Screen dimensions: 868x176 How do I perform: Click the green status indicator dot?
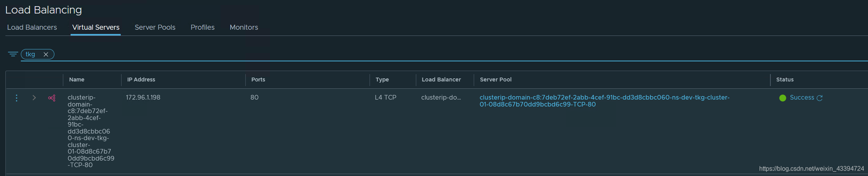click(783, 98)
